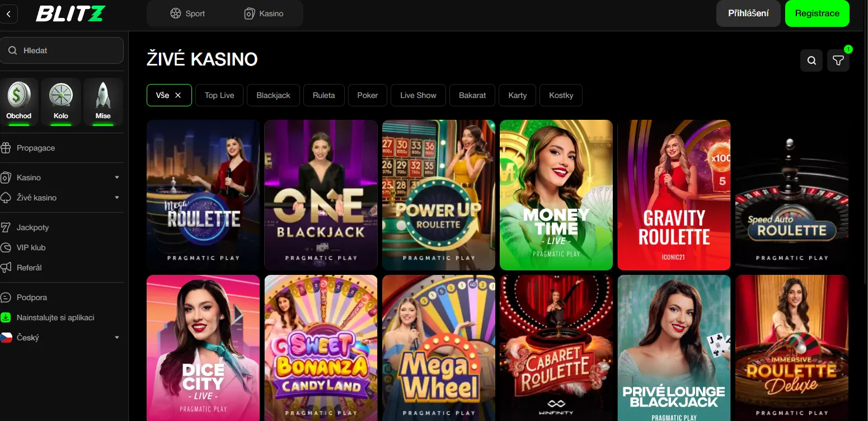
Task: Click the green Registrace button
Action: [x=817, y=13]
